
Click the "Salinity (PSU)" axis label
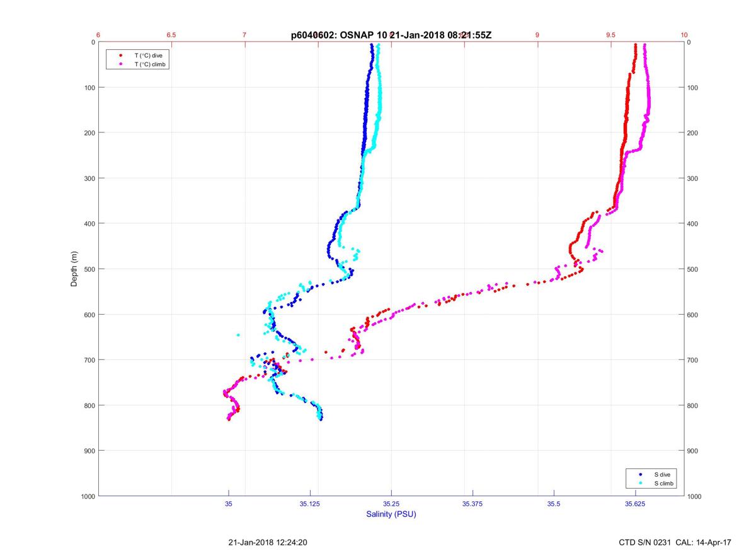(391, 514)
